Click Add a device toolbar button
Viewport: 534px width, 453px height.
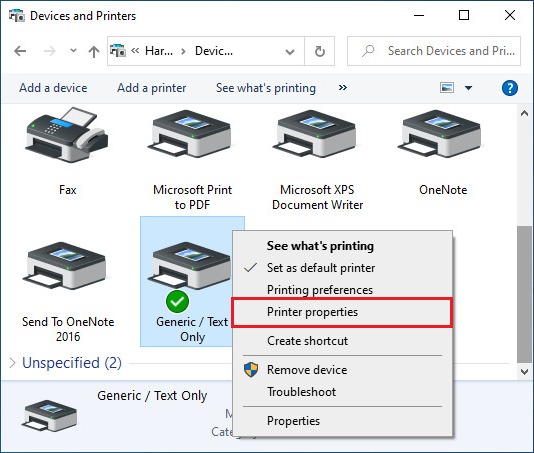[53, 88]
